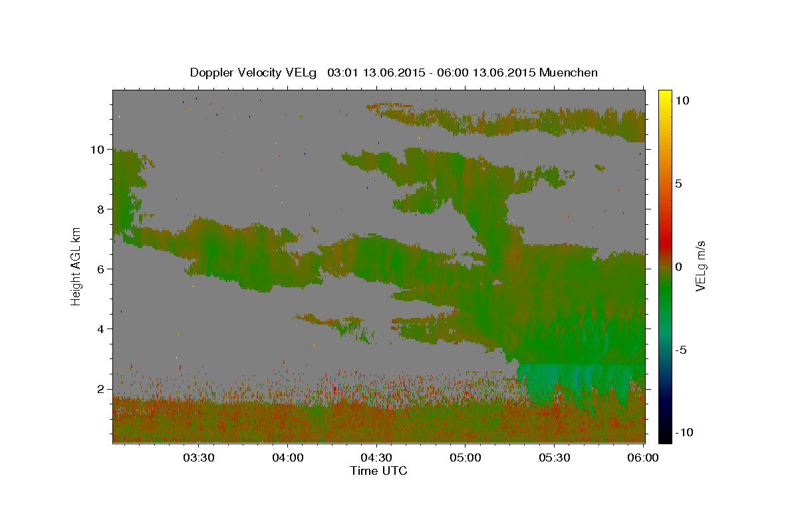Click the colorbar tick value '0'
798x532 pixels.
[678, 267]
